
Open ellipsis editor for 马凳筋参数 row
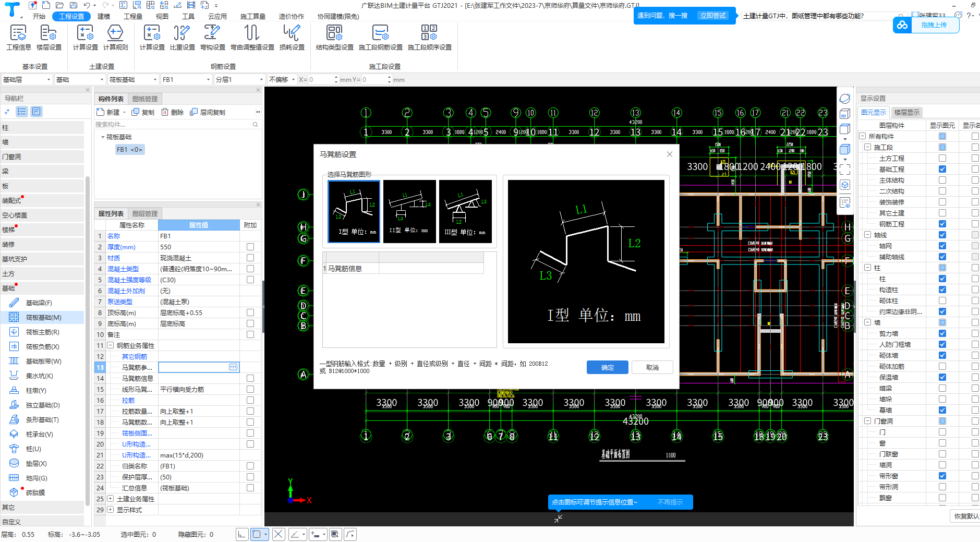233,367
